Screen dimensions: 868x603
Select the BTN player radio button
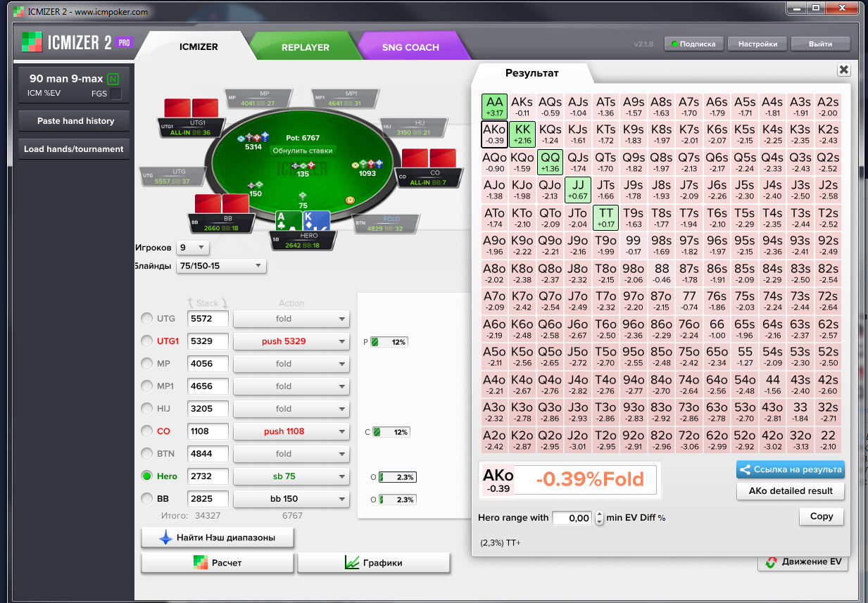(147, 454)
